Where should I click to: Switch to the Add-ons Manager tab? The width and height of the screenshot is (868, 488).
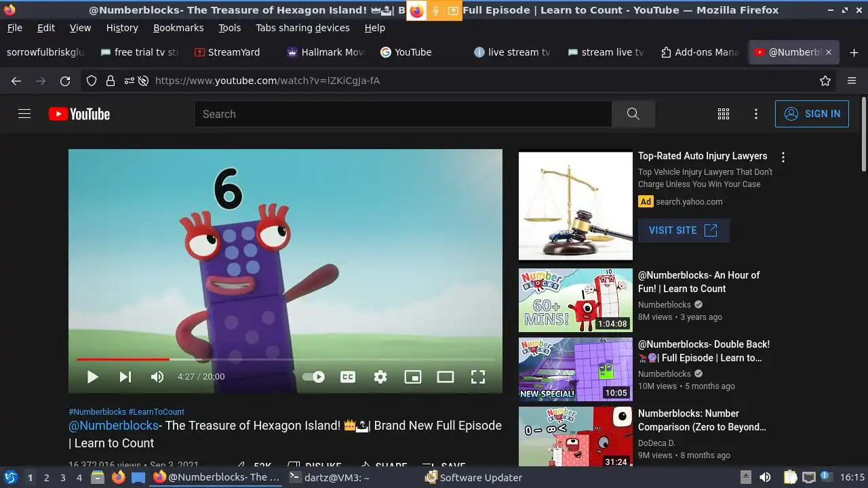coord(699,52)
